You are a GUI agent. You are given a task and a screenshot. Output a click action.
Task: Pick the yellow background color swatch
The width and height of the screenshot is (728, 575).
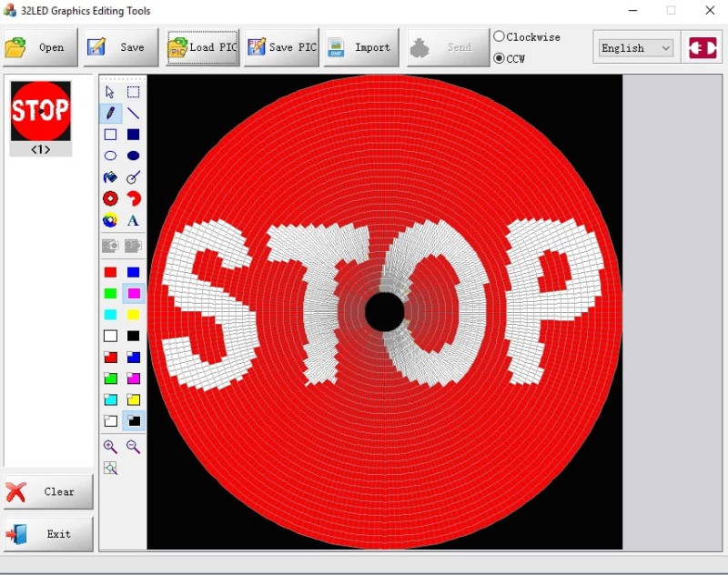point(133,399)
